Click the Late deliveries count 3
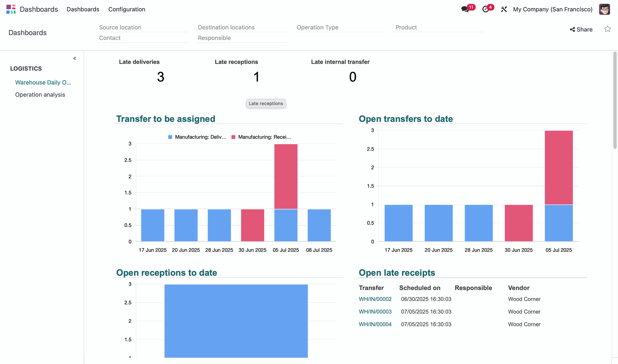 click(x=160, y=77)
